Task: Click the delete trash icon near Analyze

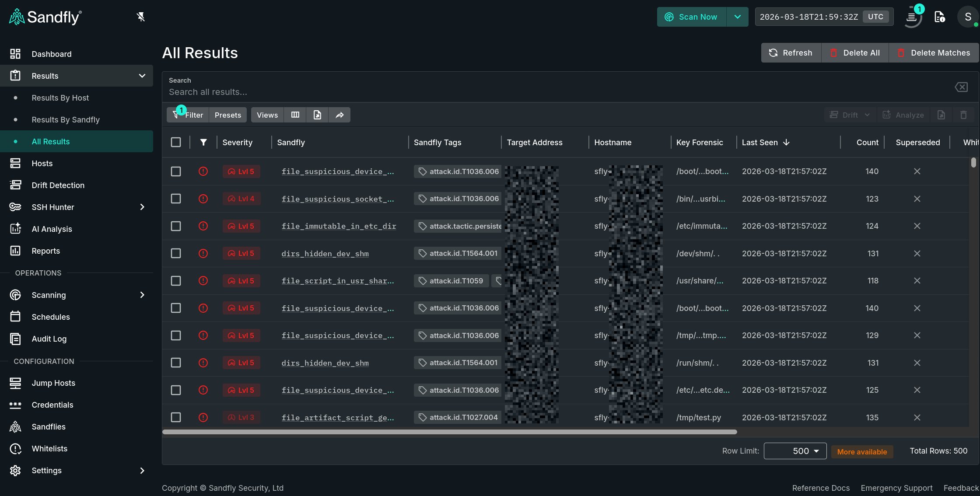Action: [963, 115]
